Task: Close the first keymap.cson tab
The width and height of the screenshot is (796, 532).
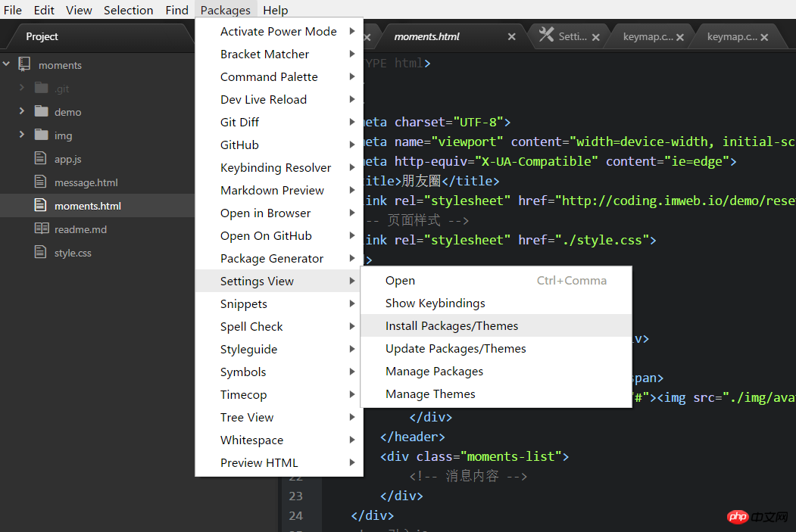Action: (x=680, y=37)
